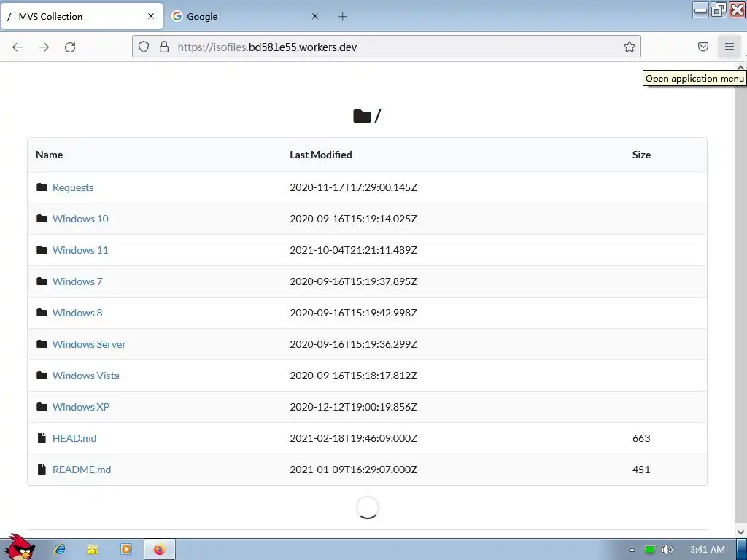Open the file explorer taskbar icon
Screen dimensions: 747x560
tap(93, 550)
